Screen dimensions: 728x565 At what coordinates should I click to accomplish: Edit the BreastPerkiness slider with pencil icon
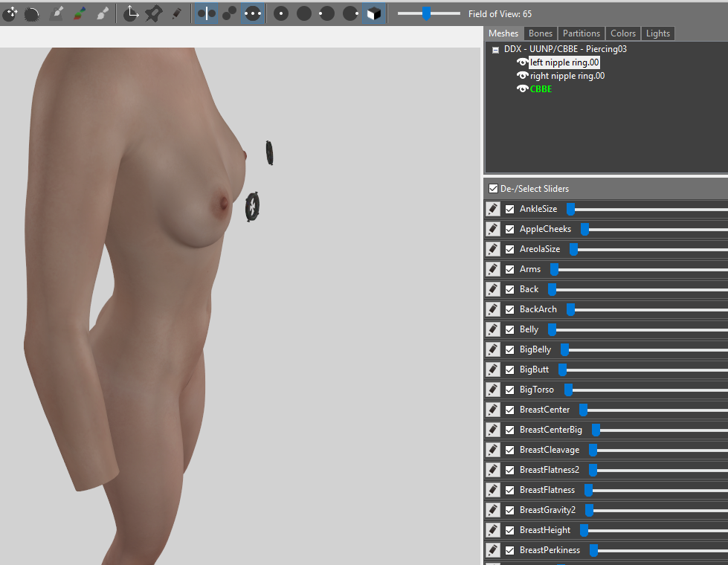coord(493,550)
